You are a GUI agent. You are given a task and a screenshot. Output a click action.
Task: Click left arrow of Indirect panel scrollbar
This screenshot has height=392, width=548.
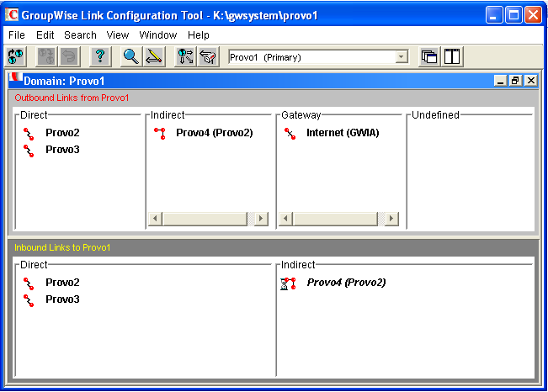155,219
